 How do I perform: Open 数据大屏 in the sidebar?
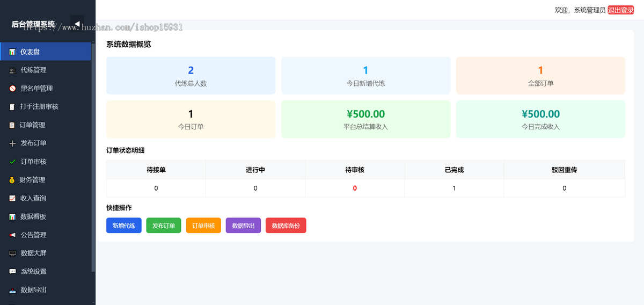point(46,253)
